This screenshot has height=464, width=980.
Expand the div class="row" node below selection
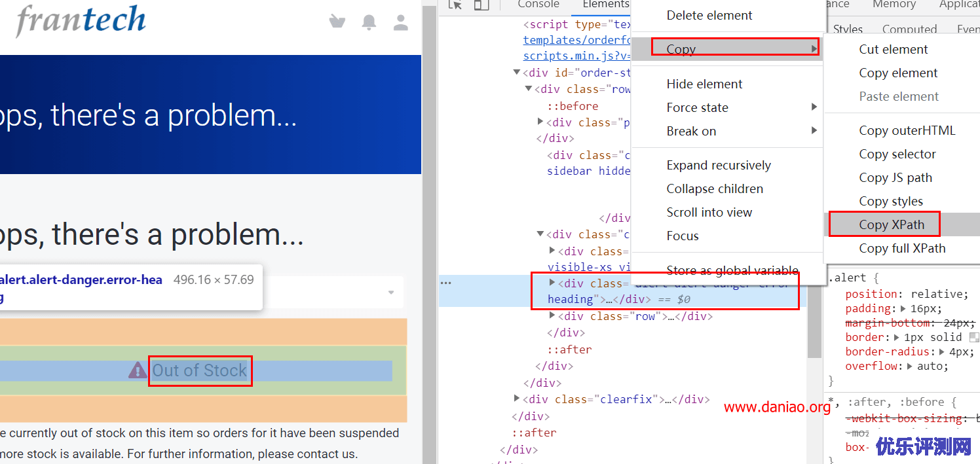pos(552,316)
